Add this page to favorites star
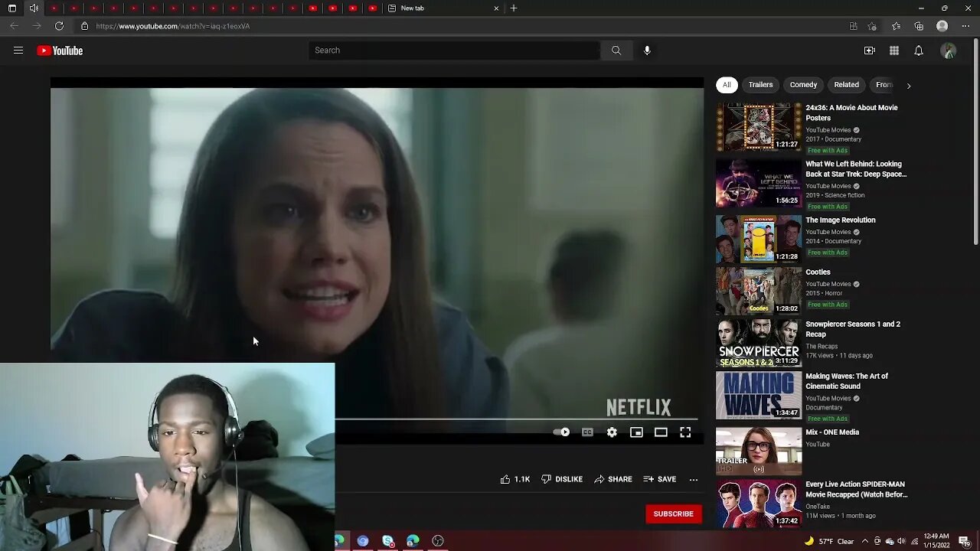The width and height of the screenshot is (980, 551). (x=872, y=26)
